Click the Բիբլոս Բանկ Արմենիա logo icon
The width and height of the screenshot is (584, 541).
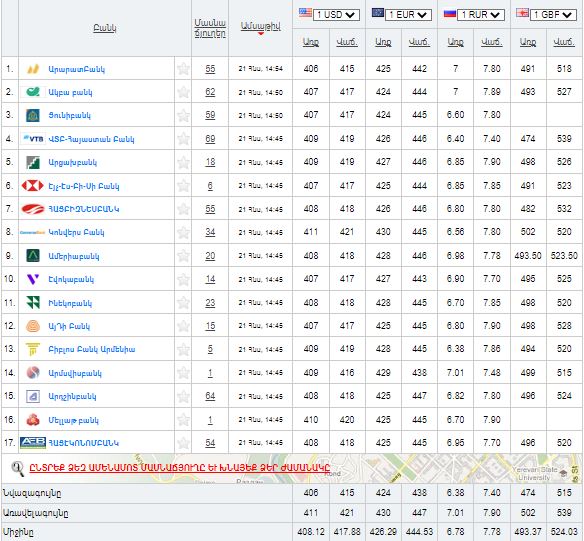pos(33,349)
